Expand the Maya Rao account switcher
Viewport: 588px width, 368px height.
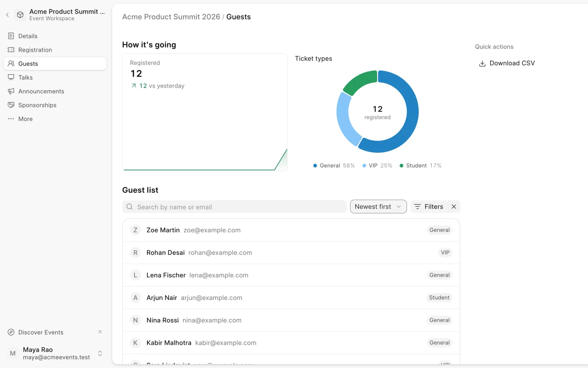(100, 353)
